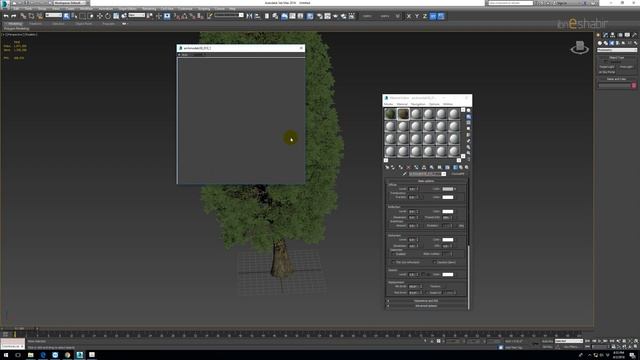Enable Caustics checkbox under Refraction
Screen dimensions: 640x360
(434, 262)
